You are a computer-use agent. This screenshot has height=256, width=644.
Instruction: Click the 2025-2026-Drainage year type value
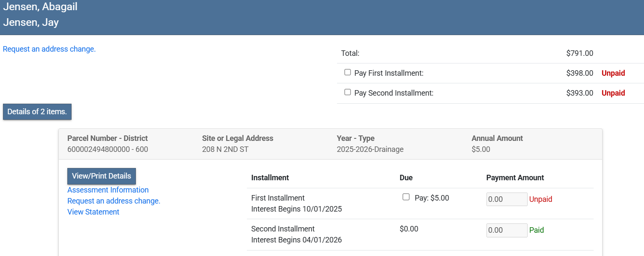[370, 149]
